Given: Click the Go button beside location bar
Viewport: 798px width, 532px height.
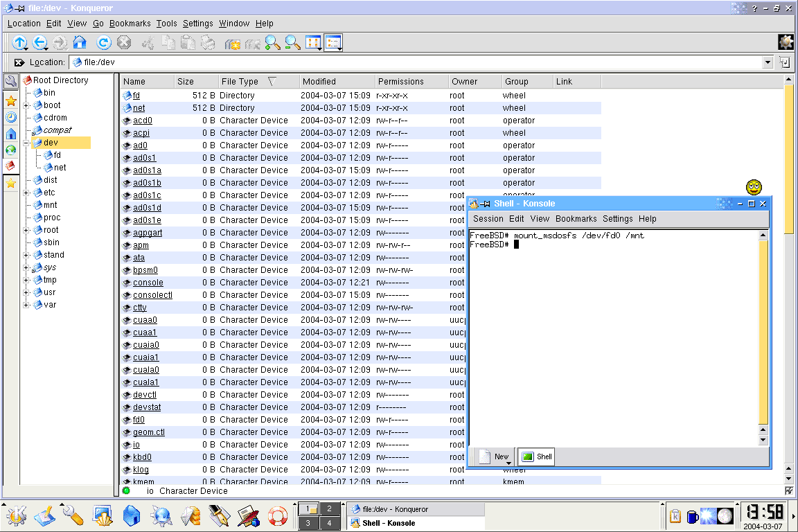Looking at the screenshot, I should click(x=785, y=62).
